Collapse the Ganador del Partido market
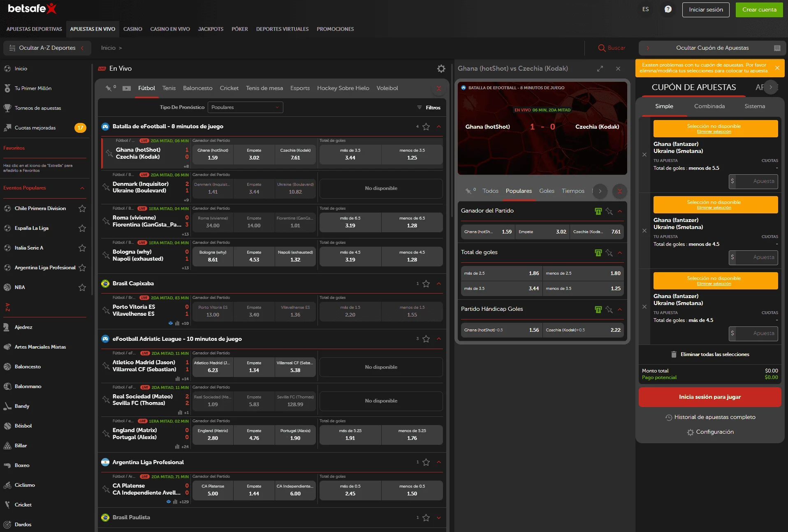The image size is (788, 532). click(620, 211)
